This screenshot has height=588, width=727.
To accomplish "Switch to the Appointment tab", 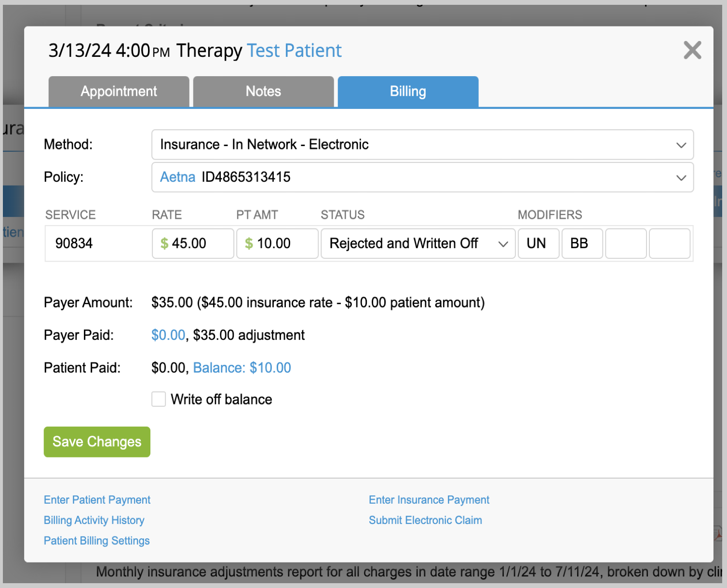I will pyautogui.click(x=119, y=92).
